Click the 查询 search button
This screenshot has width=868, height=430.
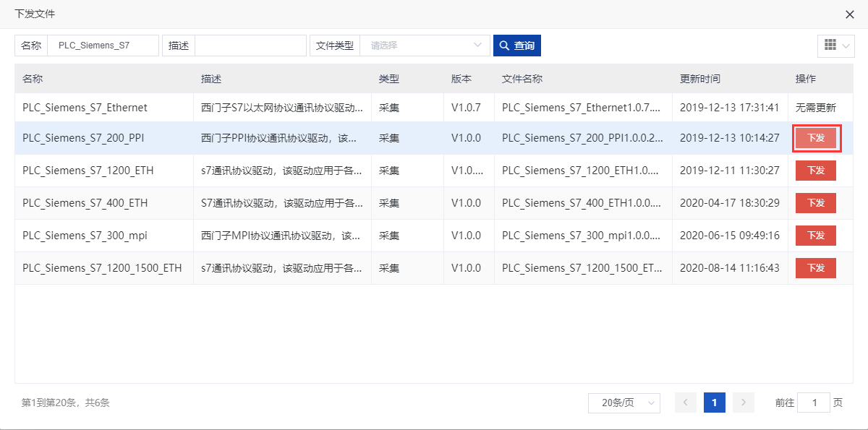point(517,46)
